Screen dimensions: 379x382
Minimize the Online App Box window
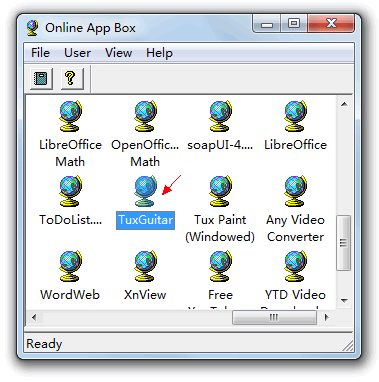coord(267,24)
